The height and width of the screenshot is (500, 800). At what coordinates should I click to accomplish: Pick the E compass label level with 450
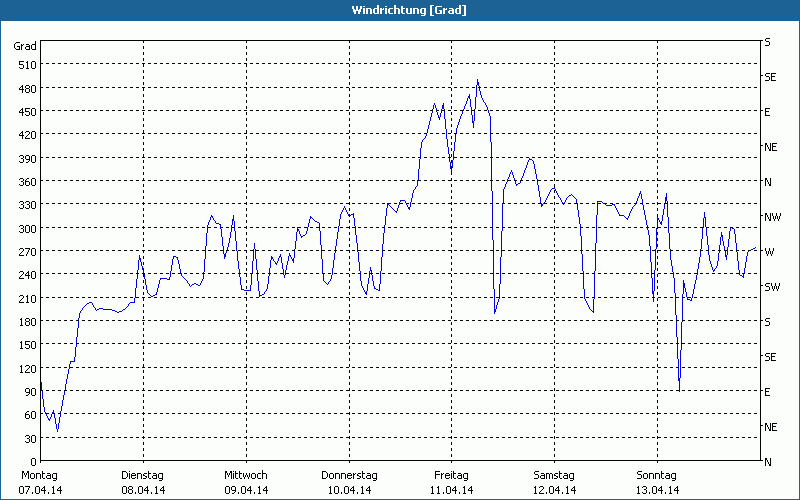point(767,112)
